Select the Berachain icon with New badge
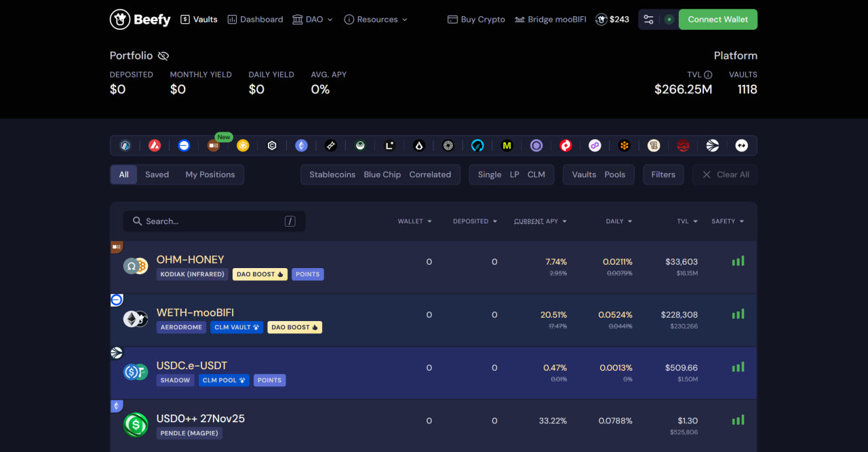Screen dimensions: 868x452 pos(213,145)
